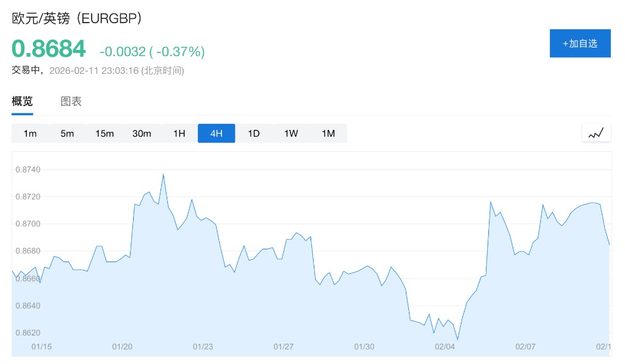
Task: Click the 0.8700 gridline label
Action: click(27, 224)
